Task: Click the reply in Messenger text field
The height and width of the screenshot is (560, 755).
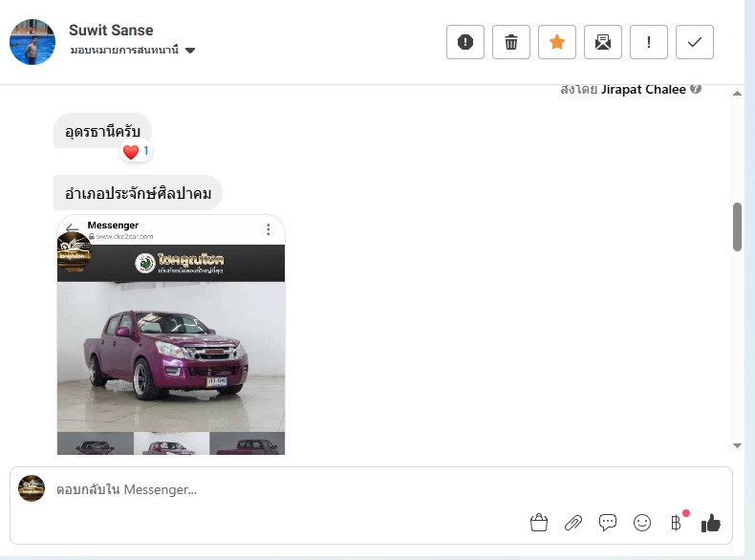Action: [287, 489]
